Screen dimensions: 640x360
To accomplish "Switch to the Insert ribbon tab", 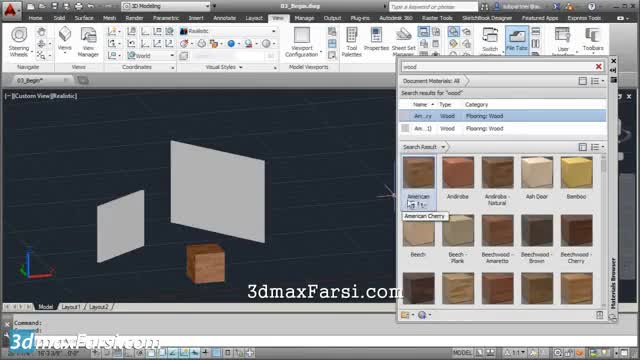I will pyautogui.click(x=196, y=18).
